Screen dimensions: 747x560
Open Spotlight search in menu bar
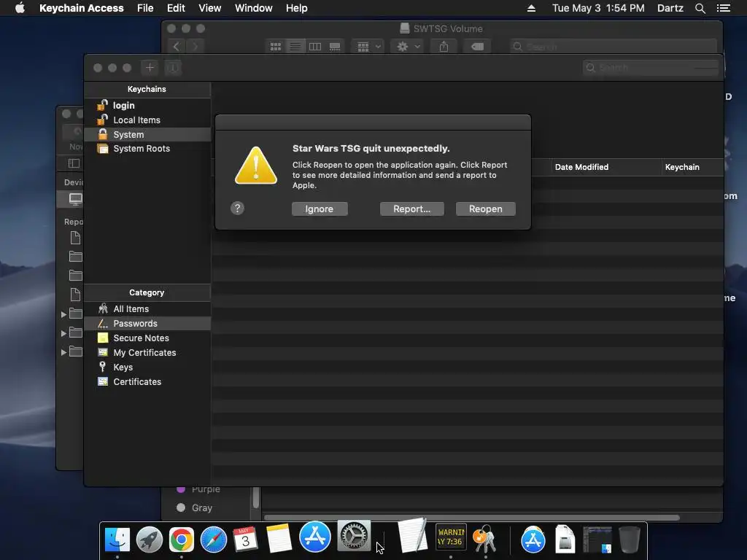tap(700, 8)
